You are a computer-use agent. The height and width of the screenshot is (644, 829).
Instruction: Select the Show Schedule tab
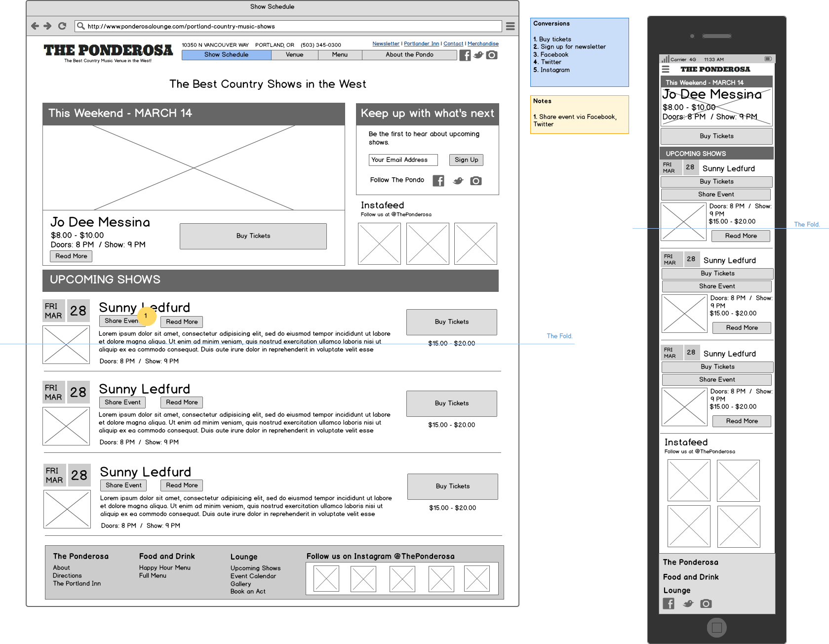pyautogui.click(x=226, y=55)
